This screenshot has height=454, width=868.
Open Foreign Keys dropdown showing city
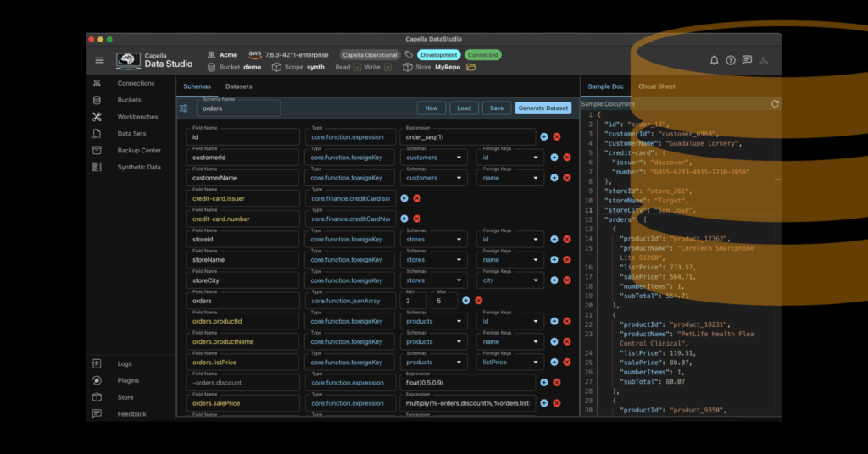coord(509,280)
